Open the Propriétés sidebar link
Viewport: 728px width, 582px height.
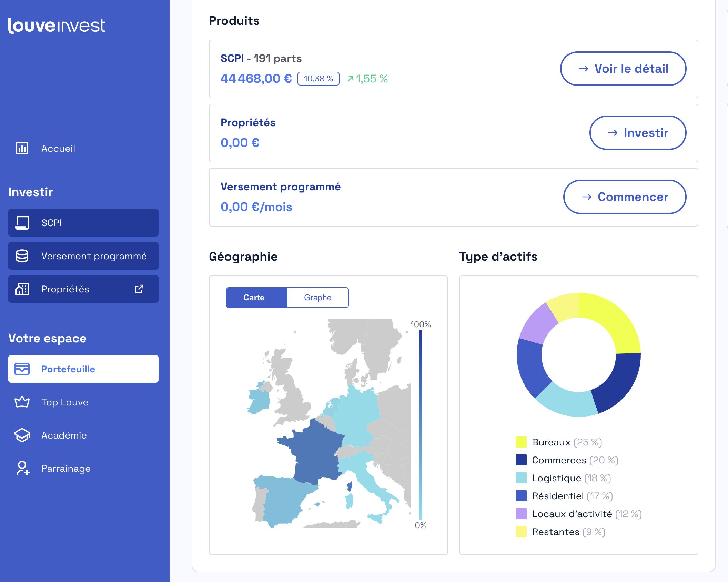coord(83,289)
